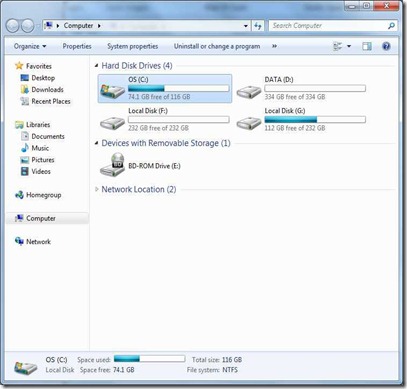The height and width of the screenshot is (389, 407).
Task: Select the BD-ROM Drive (E:) icon
Action: point(113,165)
